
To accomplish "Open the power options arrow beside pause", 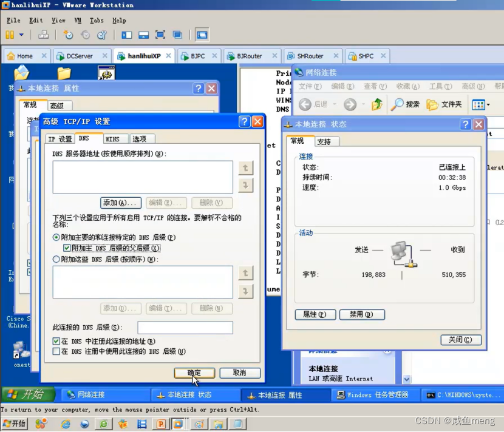I will pyautogui.click(x=21, y=35).
